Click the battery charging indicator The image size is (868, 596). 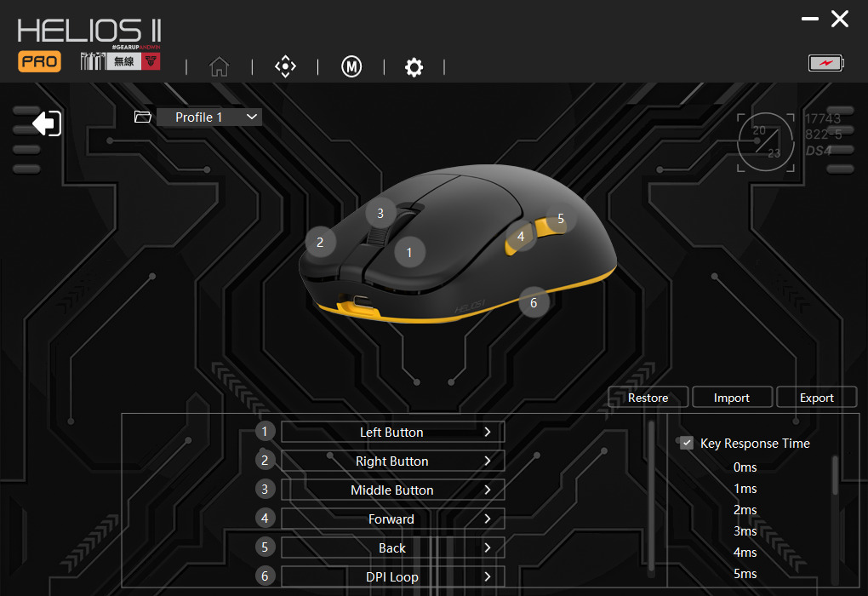click(x=826, y=63)
